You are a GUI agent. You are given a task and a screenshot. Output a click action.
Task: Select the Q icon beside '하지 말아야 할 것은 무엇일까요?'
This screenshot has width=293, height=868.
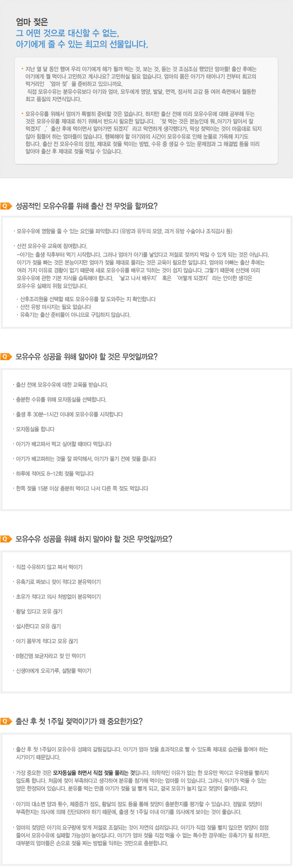pos(7,539)
